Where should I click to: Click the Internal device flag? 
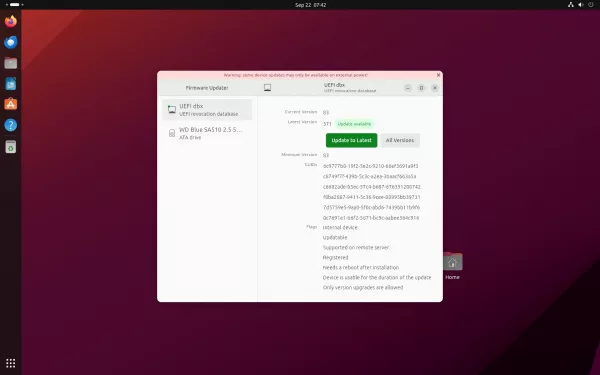340,227
